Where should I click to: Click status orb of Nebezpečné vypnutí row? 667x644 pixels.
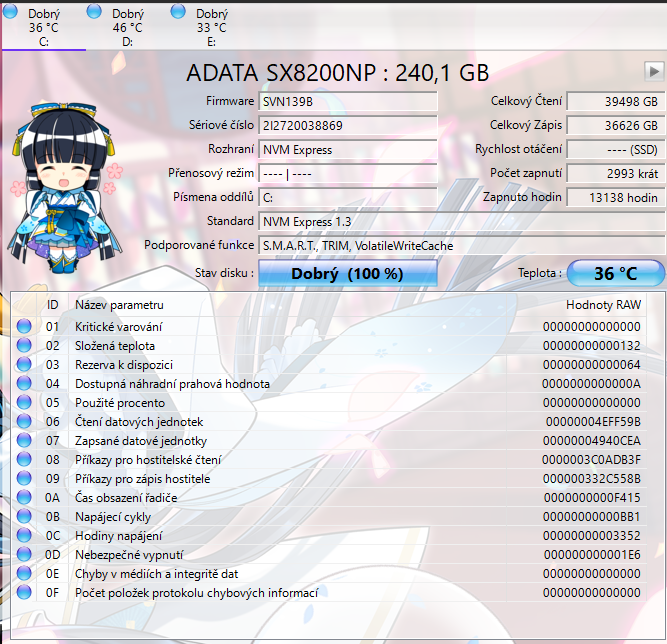click(24, 554)
